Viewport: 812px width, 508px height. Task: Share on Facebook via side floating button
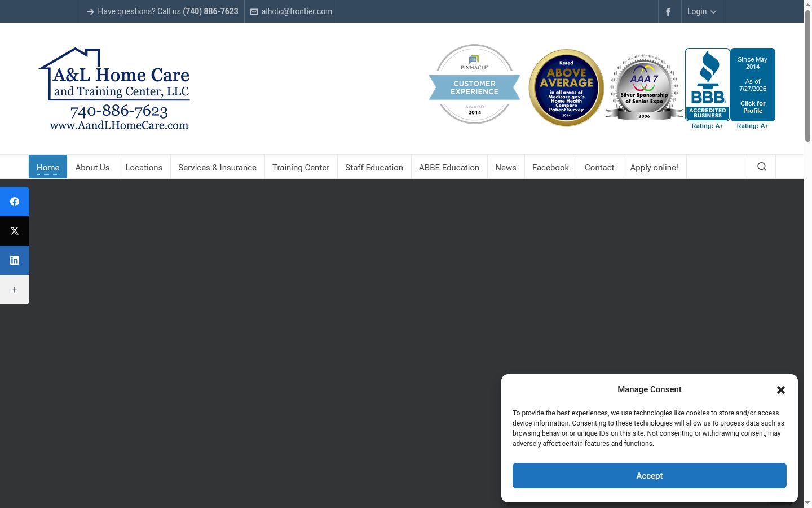(15, 202)
